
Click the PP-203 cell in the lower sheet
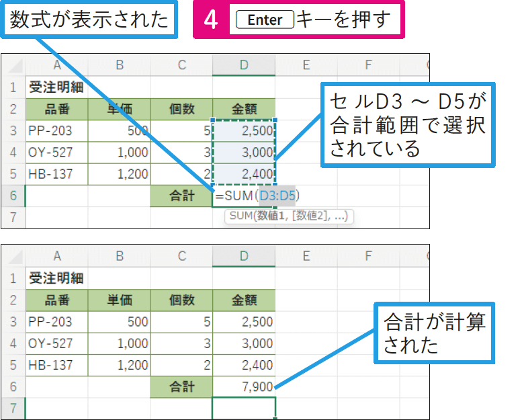coord(57,322)
